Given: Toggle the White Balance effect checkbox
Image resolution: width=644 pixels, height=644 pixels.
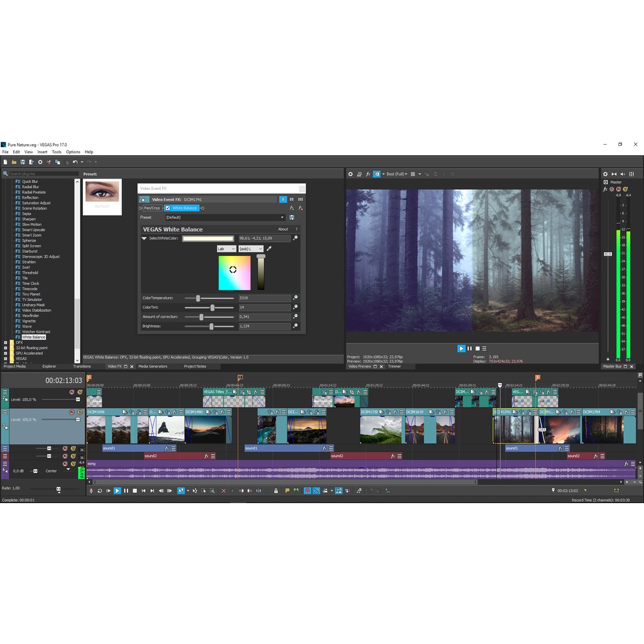Looking at the screenshot, I should click(x=168, y=208).
